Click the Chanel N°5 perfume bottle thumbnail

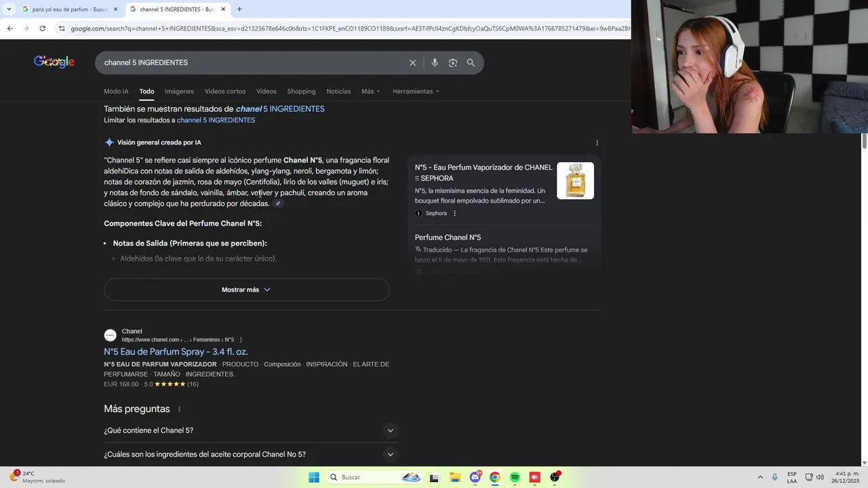point(575,180)
